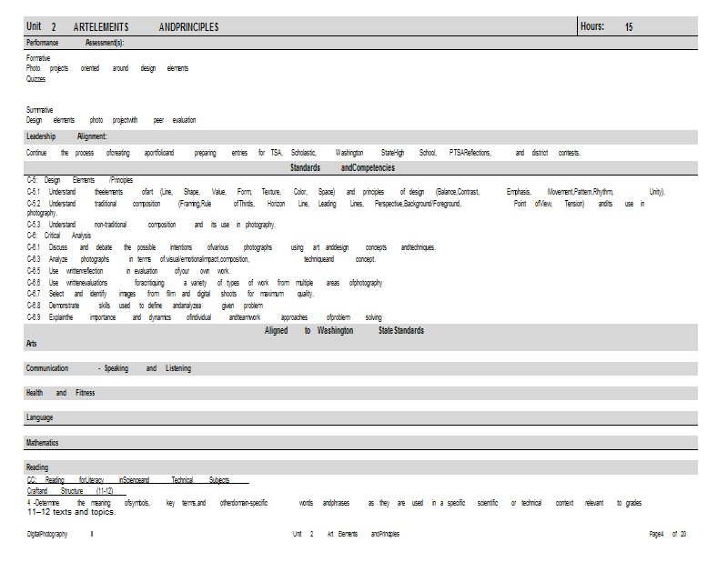Select the line ending with "peer evaluation"

click(111, 120)
